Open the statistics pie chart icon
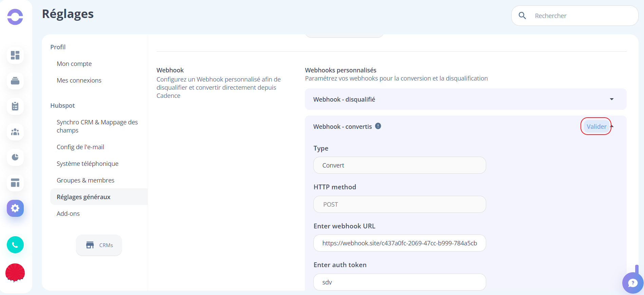Image resolution: width=644 pixels, height=295 pixels. click(15, 157)
